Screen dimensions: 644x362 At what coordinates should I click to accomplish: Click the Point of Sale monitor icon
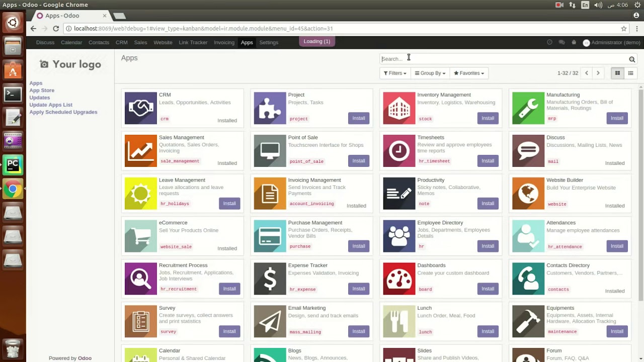[x=270, y=151]
